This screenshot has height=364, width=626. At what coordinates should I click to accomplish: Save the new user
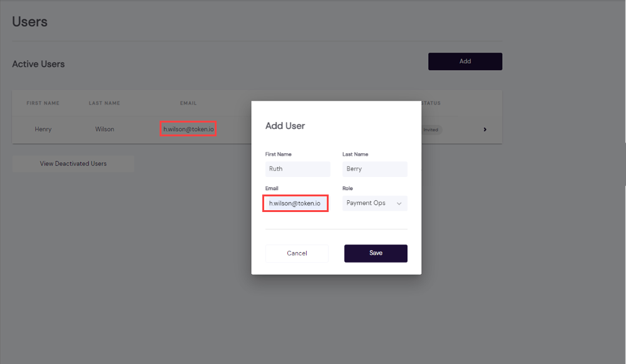click(376, 253)
